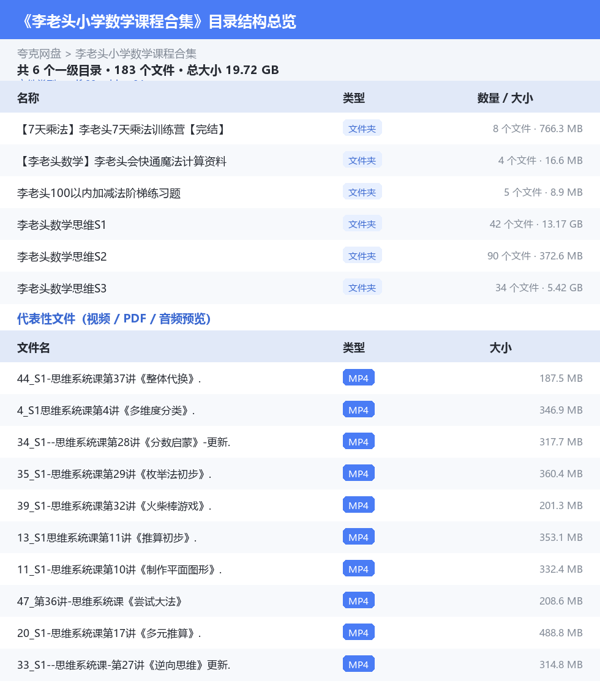This screenshot has height=700, width=600.
Task: Click the 346.9 MB size value
Action: 561,410
